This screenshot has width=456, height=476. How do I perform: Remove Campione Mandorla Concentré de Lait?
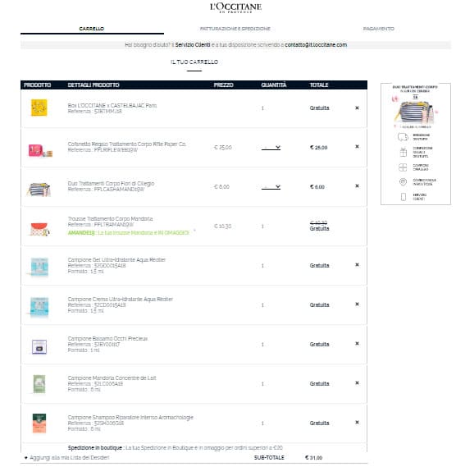click(357, 382)
